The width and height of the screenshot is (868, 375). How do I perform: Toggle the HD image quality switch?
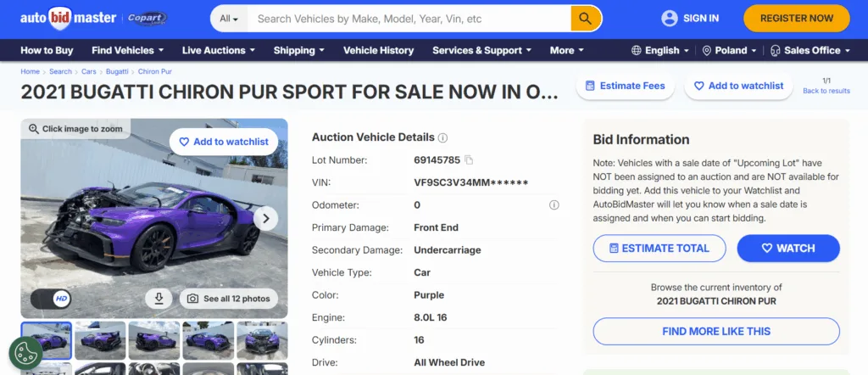tap(51, 299)
